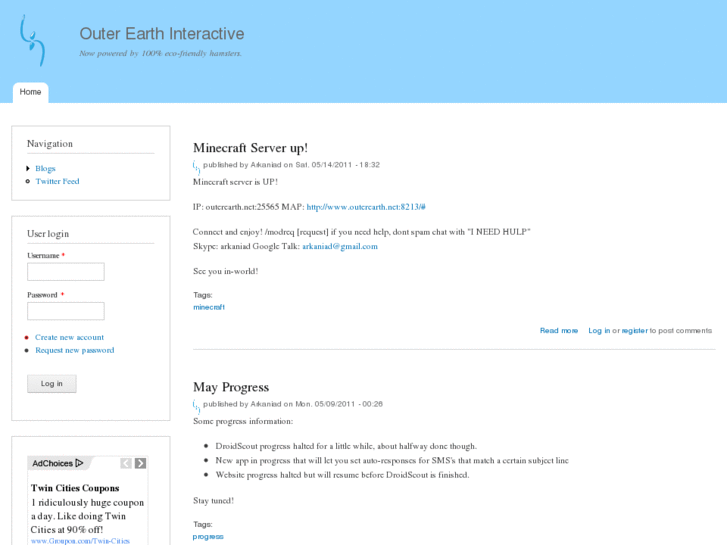
Task: Click Request new password link
Action: 74,350
